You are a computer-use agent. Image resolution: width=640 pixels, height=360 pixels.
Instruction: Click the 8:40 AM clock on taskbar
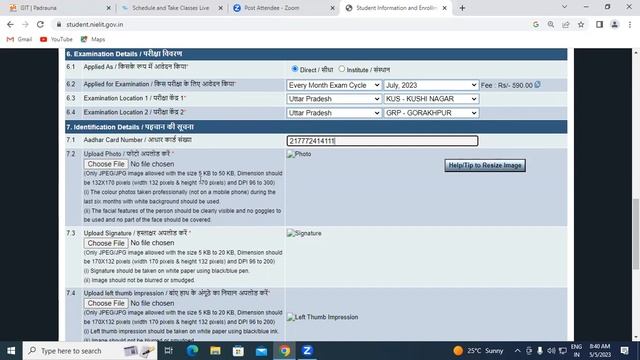[600, 351]
